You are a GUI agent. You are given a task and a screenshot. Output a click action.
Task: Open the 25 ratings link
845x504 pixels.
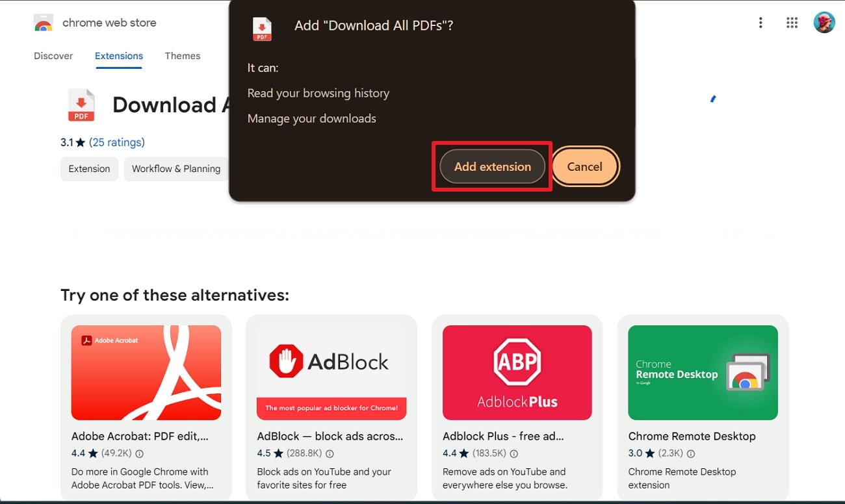[117, 142]
